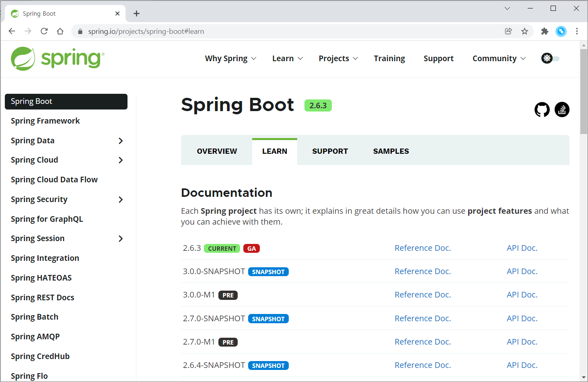
Task: Reload the current page
Action: [x=44, y=31]
